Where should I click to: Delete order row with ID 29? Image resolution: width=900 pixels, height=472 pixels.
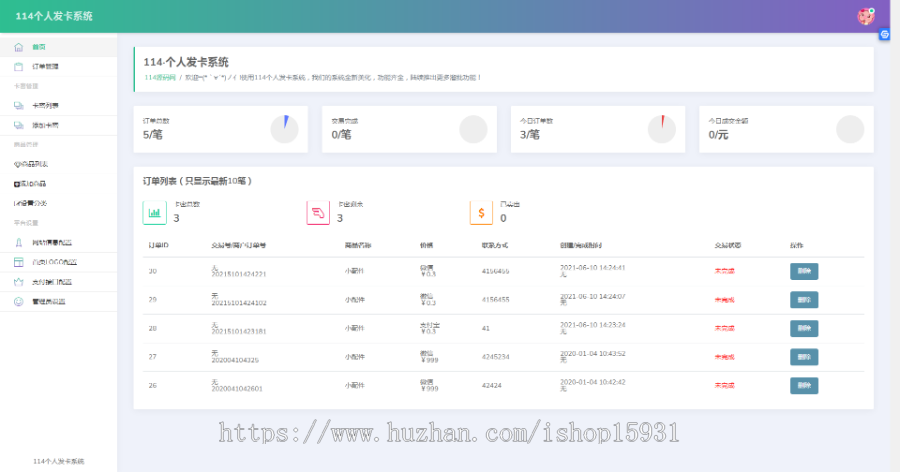click(804, 300)
